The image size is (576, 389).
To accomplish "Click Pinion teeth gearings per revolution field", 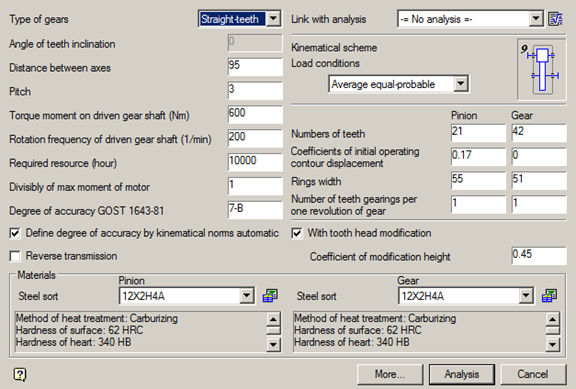I will (478, 204).
